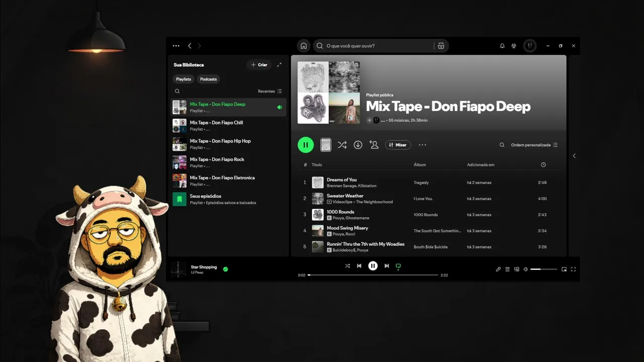This screenshot has width=644, height=362.
Task: Click the playlist cover art collage
Action: coord(329,93)
